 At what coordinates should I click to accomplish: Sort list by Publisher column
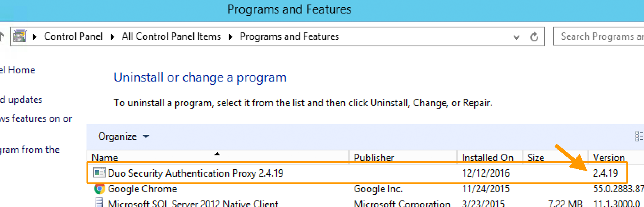[373, 158]
